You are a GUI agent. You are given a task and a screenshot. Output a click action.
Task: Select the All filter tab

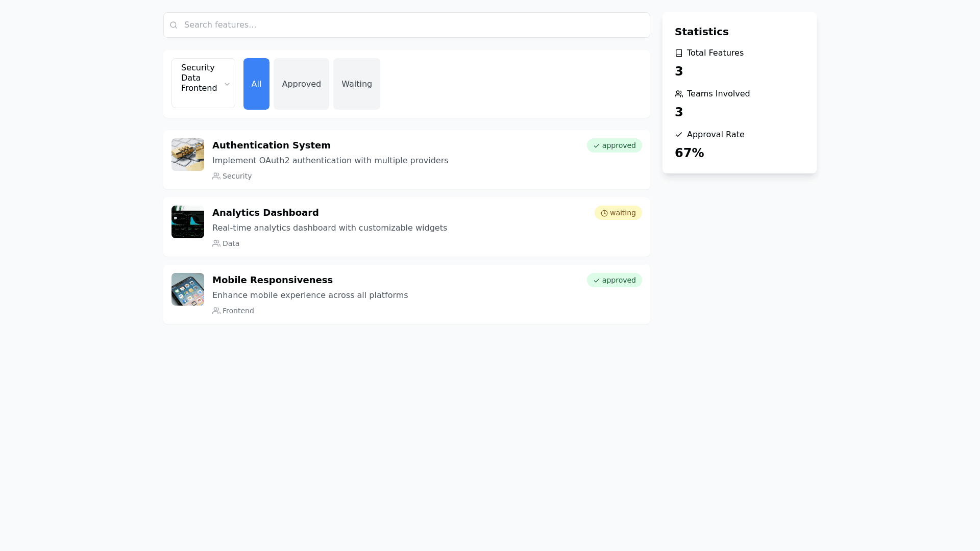click(x=256, y=84)
